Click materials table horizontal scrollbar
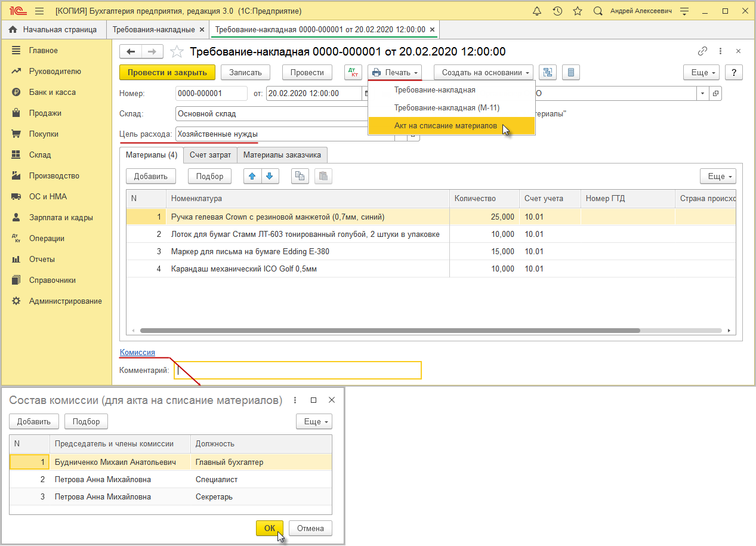 click(390, 330)
